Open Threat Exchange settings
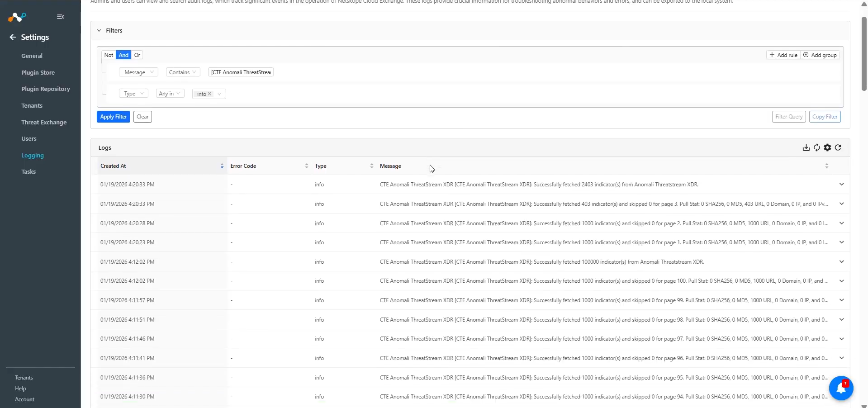This screenshot has height=408, width=868. coord(44,122)
